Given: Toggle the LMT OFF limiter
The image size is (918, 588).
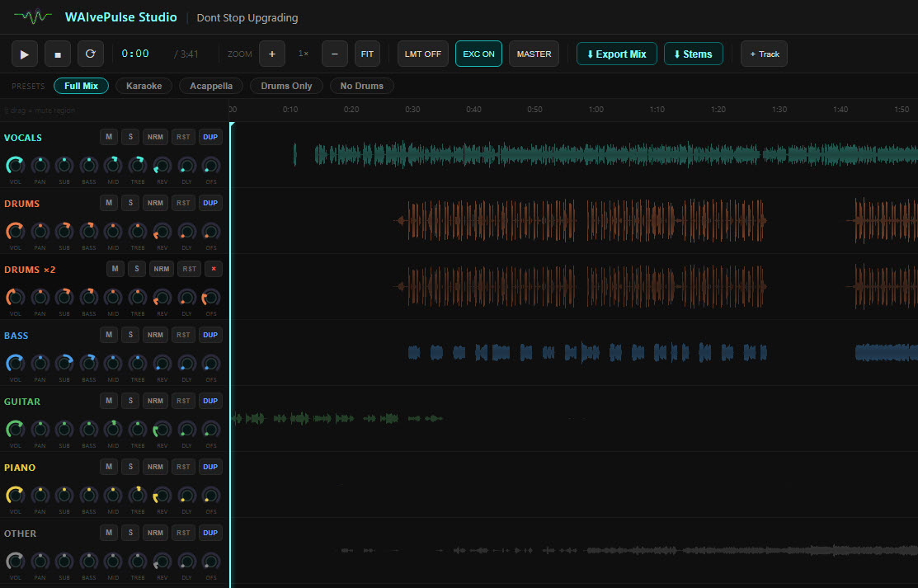Looking at the screenshot, I should [422, 54].
